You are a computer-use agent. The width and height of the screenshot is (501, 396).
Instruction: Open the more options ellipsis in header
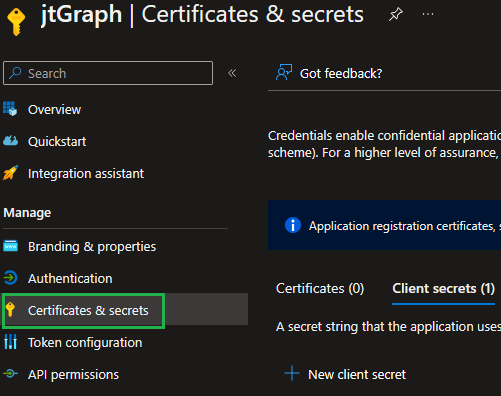pyautogui.click(x=428, y=14)
